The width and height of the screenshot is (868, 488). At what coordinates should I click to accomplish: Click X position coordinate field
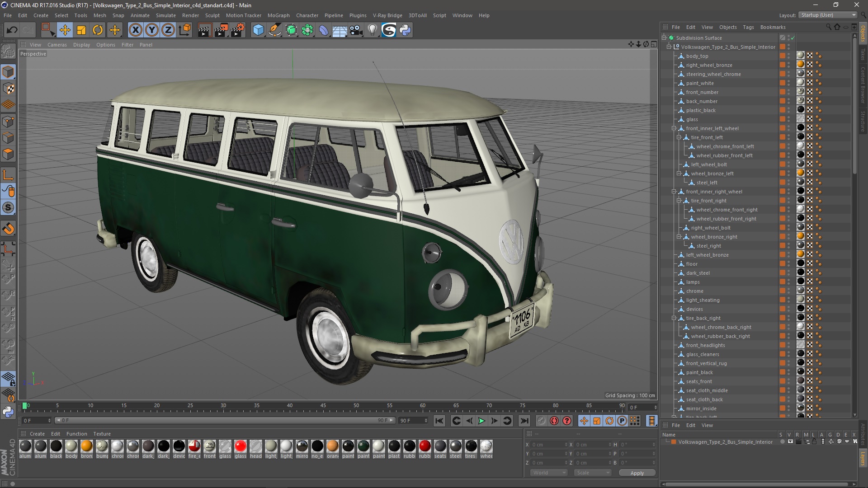click(549, 445)
